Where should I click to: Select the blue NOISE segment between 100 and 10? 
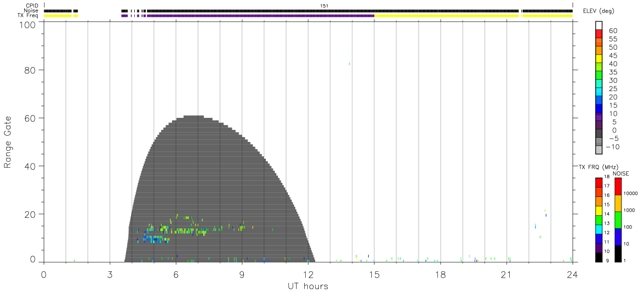[x=618, y=237]
